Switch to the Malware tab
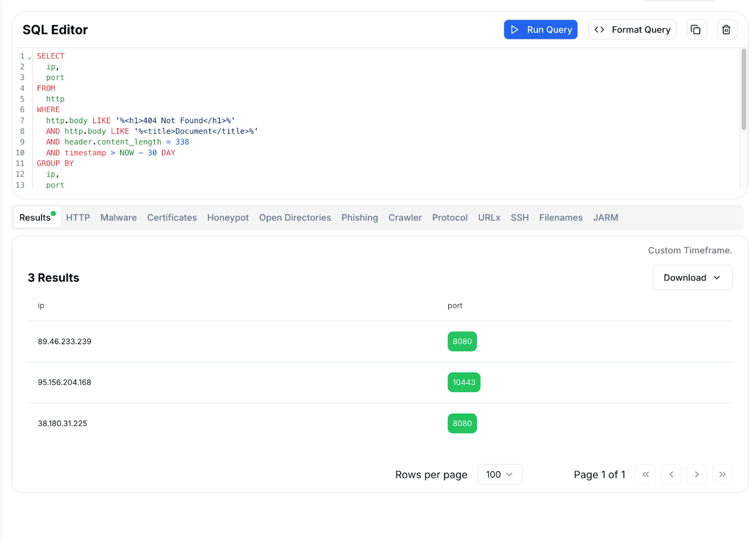Screen dimensions: 756x542 pos(118,217)
